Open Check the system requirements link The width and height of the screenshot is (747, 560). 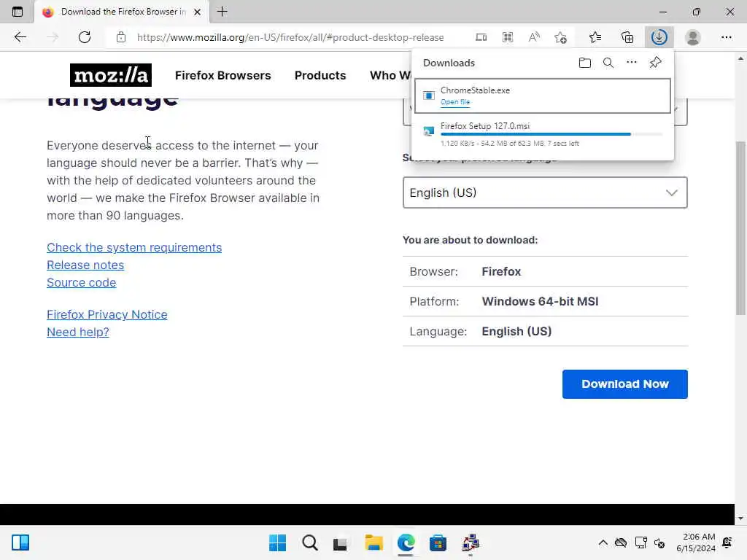click(x=134, y=248)
